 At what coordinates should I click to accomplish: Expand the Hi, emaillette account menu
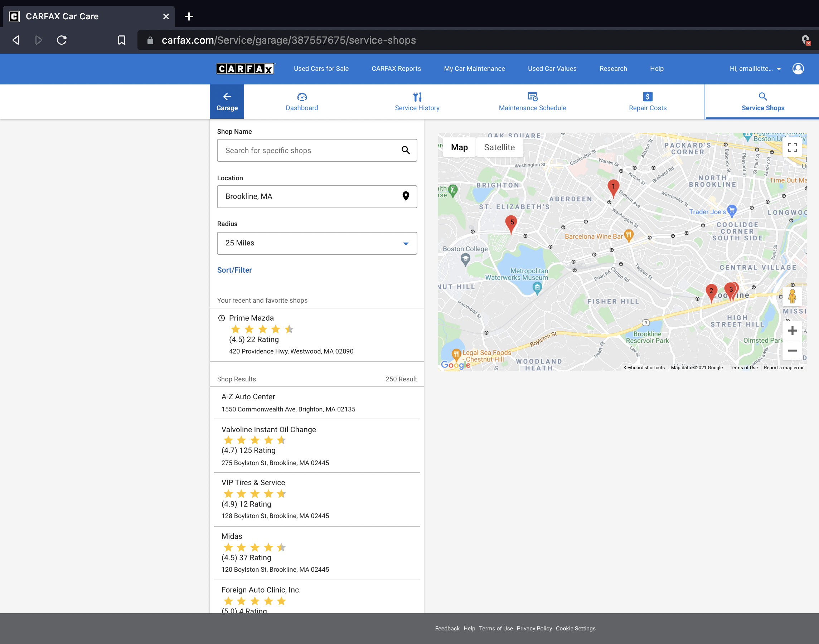(755, 69)
